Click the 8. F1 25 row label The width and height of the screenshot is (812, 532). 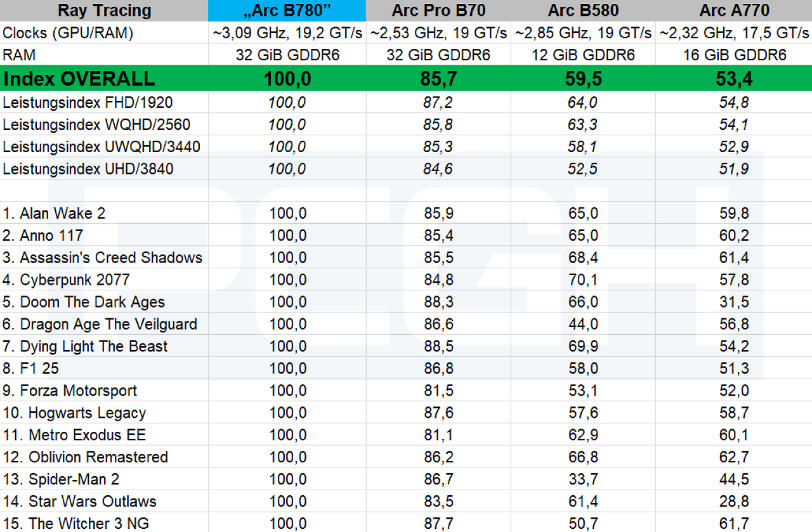click(31, 368)
